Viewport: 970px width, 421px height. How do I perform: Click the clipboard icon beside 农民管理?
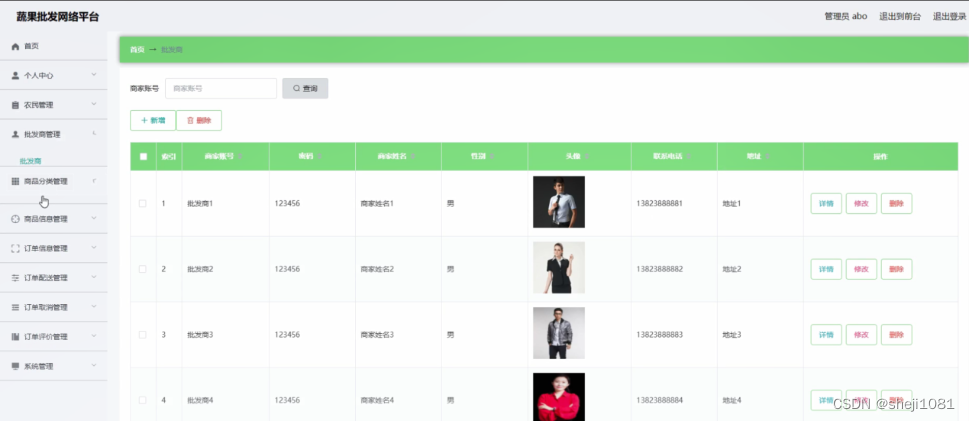pos(15,105)
